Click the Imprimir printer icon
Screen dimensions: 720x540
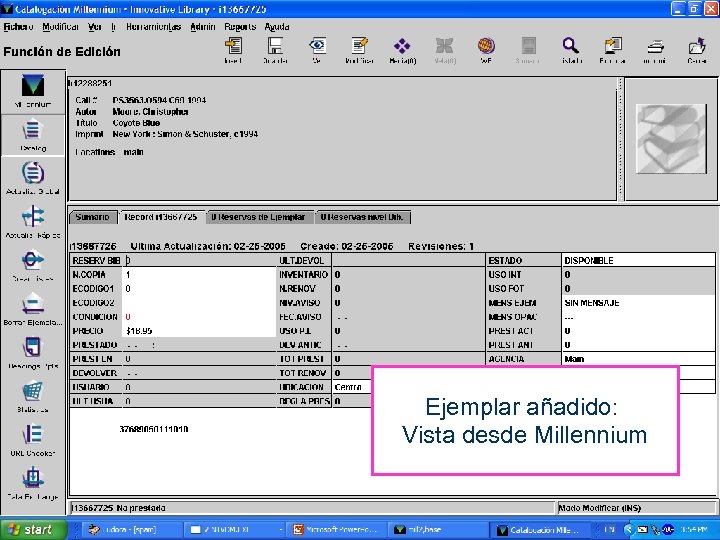click(655, 50)
